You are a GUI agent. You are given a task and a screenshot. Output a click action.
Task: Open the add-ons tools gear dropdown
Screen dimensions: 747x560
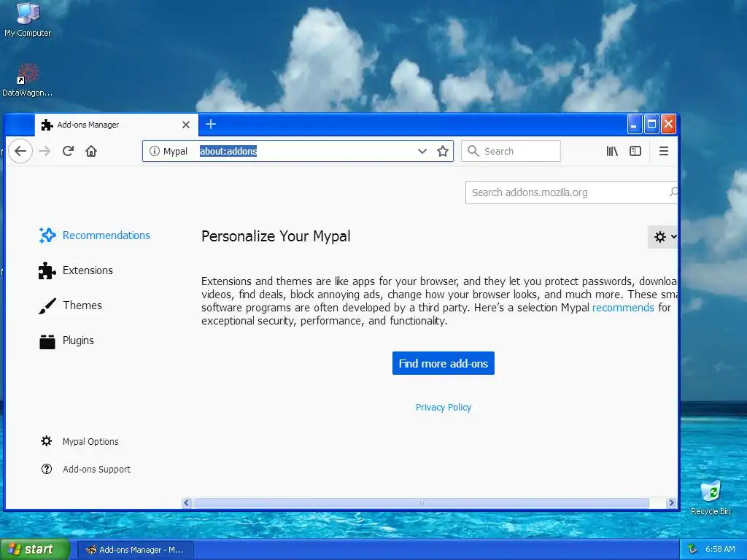663,237
